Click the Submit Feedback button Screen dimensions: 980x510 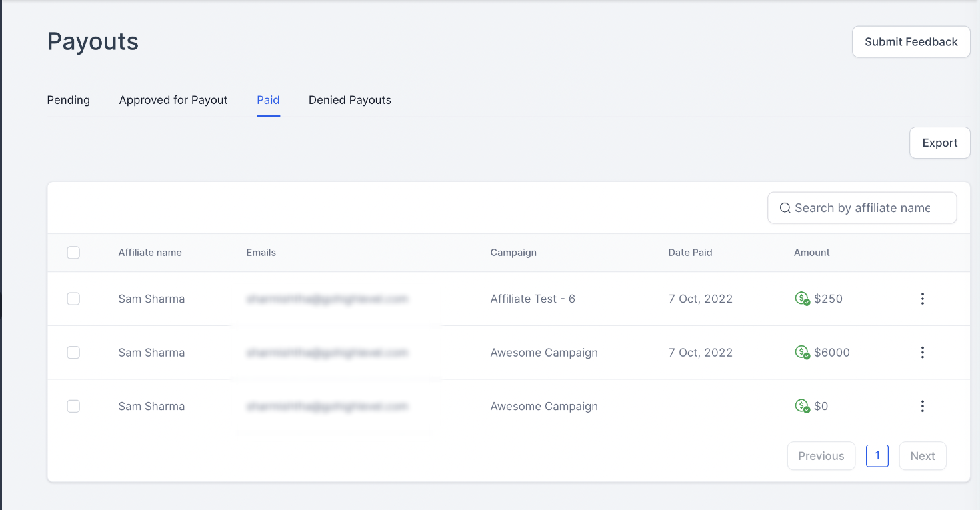coord(911,42)
